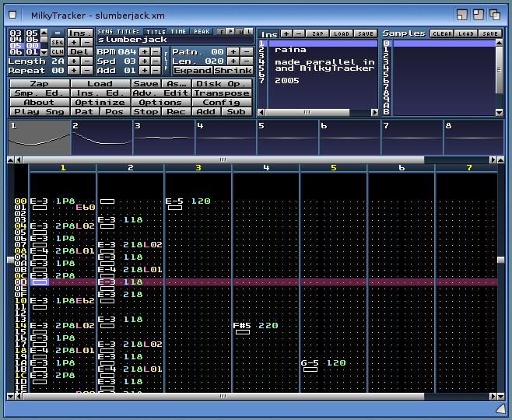Zap the instrument list
This screenshot has height=420, width=512.
pyautogui.click(x=318, y=33)
